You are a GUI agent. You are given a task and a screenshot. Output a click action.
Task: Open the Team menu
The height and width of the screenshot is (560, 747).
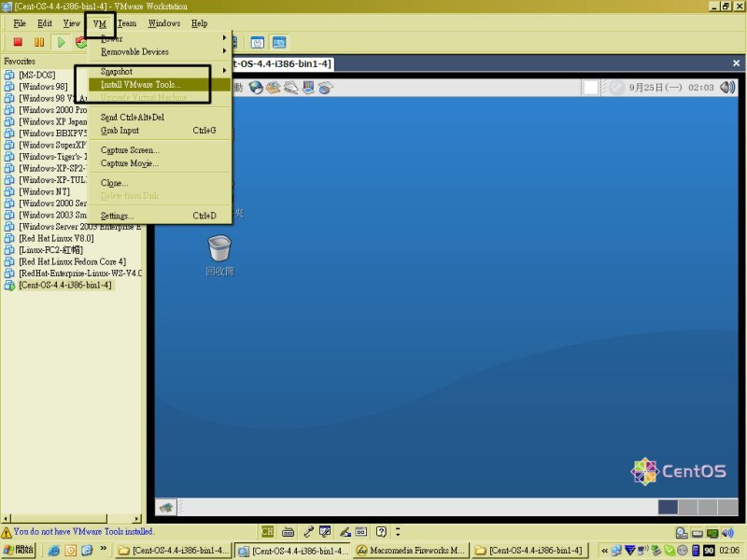tap(127, 23)
